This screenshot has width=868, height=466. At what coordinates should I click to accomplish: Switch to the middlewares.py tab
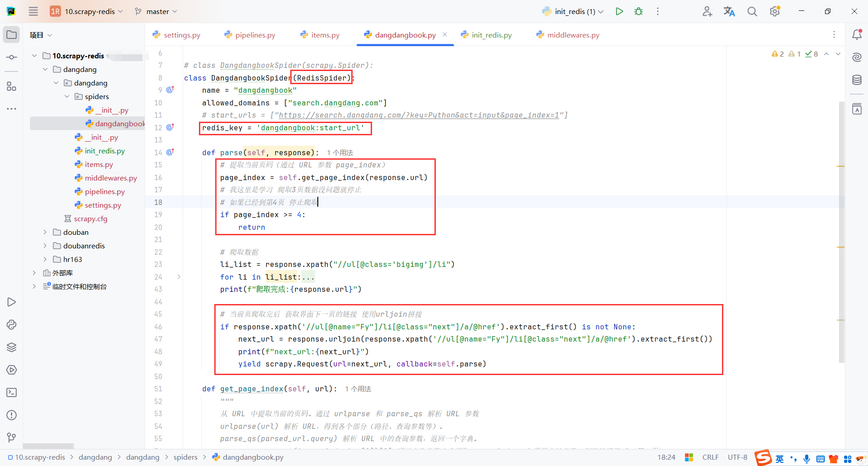tap(567, 35)
